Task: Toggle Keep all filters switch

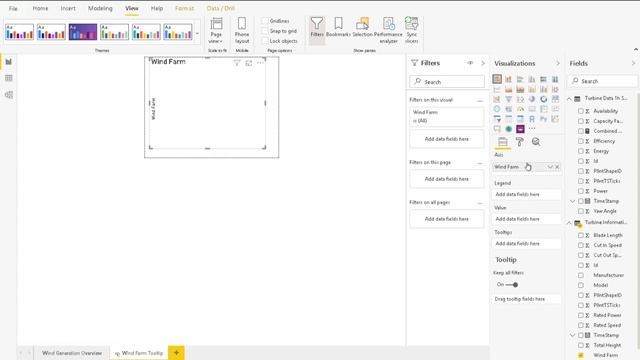Action: [511, 284]
